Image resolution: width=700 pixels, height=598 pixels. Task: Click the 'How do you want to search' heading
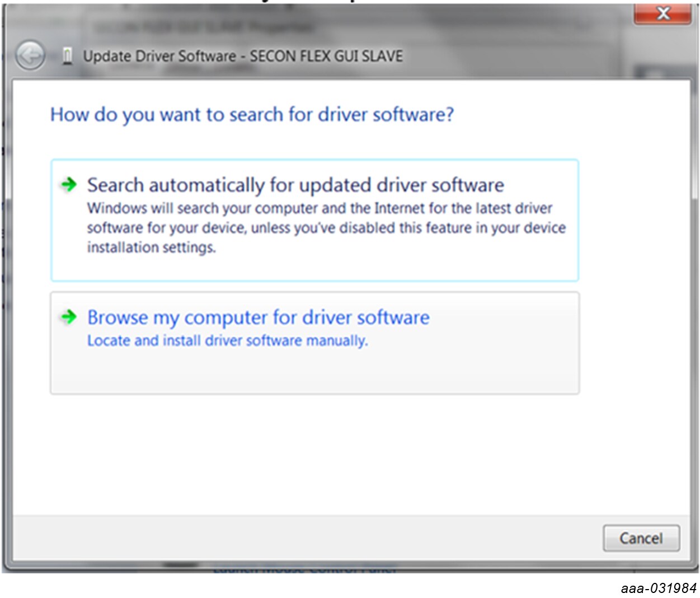[252, 115]
